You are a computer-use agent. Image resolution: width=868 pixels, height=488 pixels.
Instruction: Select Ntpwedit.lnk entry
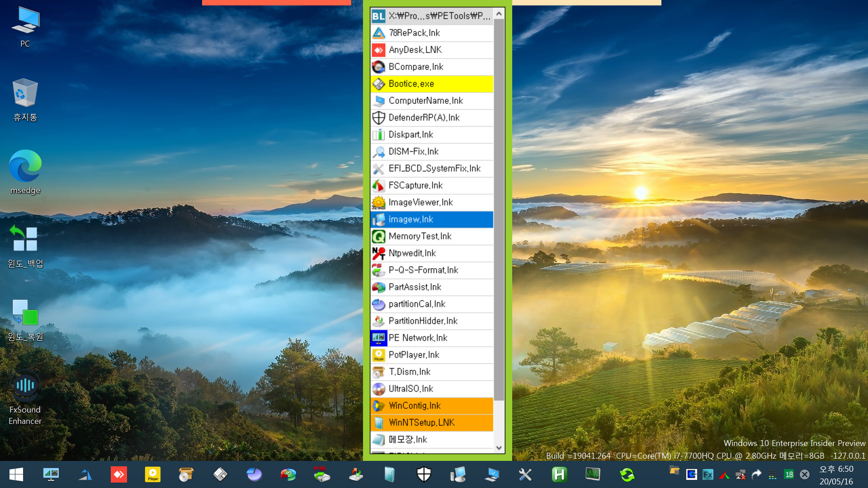[432, 253]
